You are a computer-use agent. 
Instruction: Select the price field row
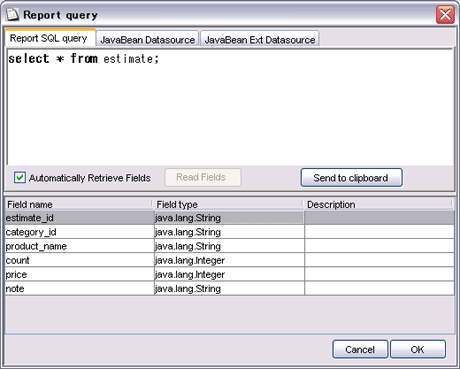pyautogui.click(x=230, y=274)
